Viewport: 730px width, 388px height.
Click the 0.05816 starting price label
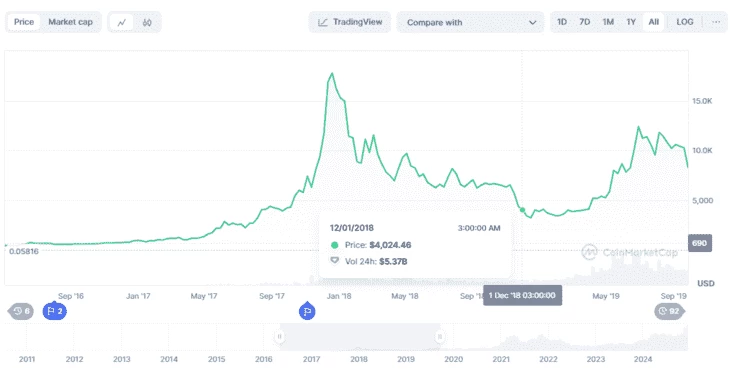point(24,252)
